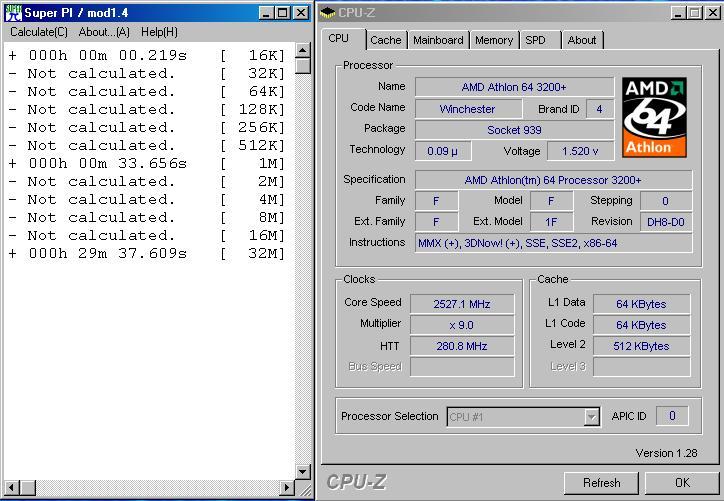Open the About...(A) menu in Super PI
Screen dimensions: 724x501
[x=104, y=32]
